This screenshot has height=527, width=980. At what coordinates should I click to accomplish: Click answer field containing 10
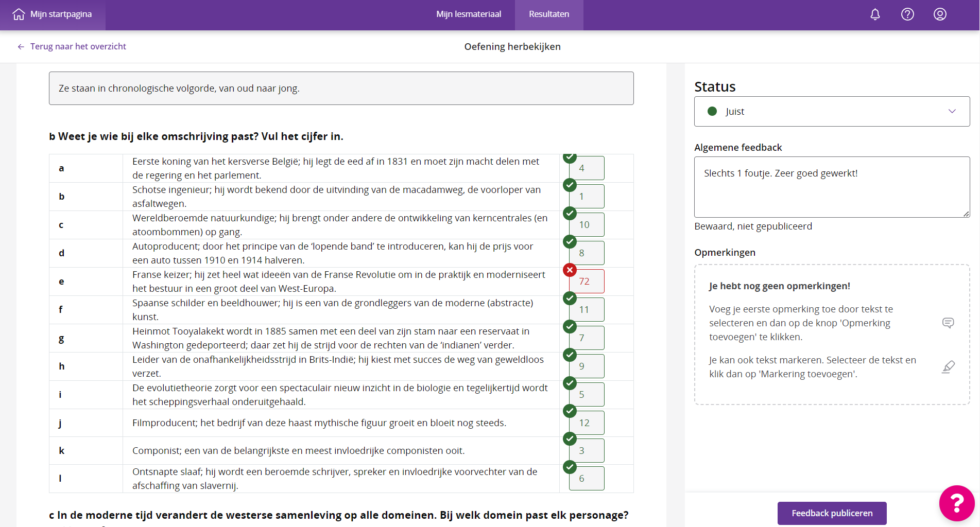587,225
